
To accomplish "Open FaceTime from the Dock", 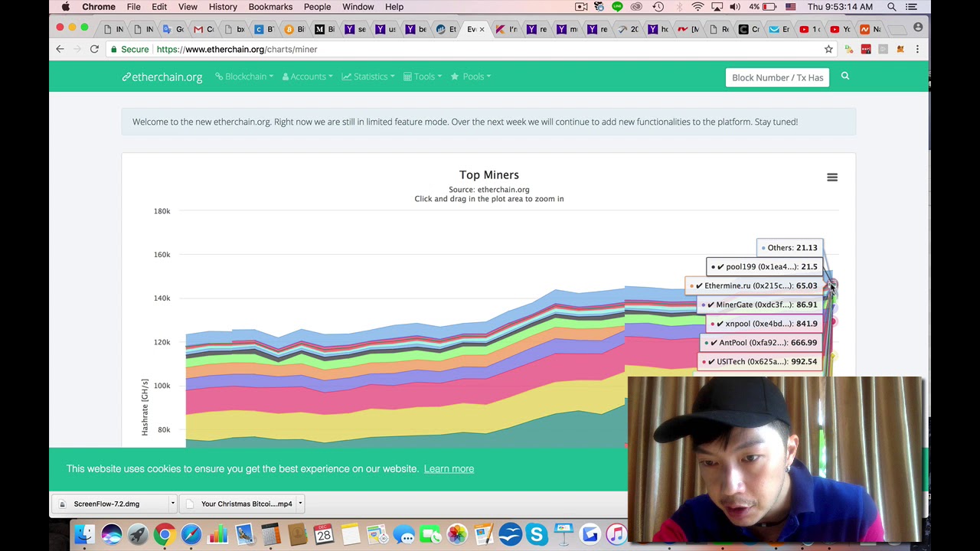I will (x=430, y=534).
